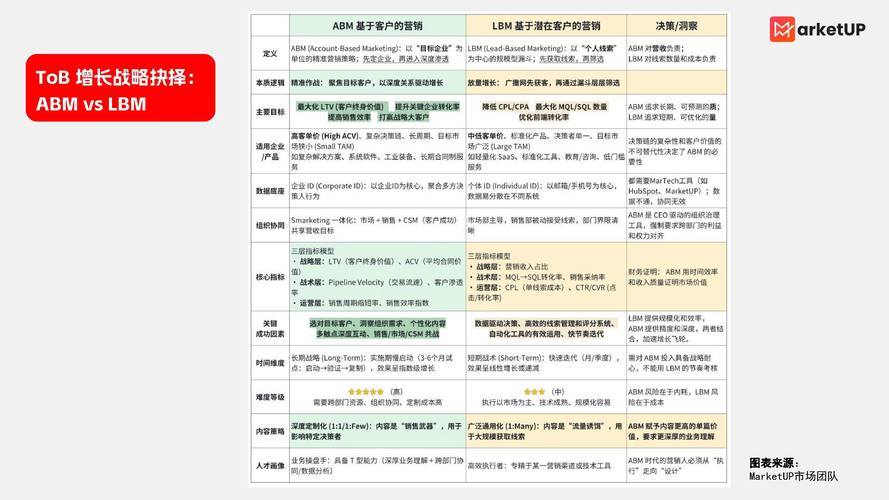Click the '精准作战: 聚焦目标客户' cell
Screen dimensions: 889x500
[378, 83]
